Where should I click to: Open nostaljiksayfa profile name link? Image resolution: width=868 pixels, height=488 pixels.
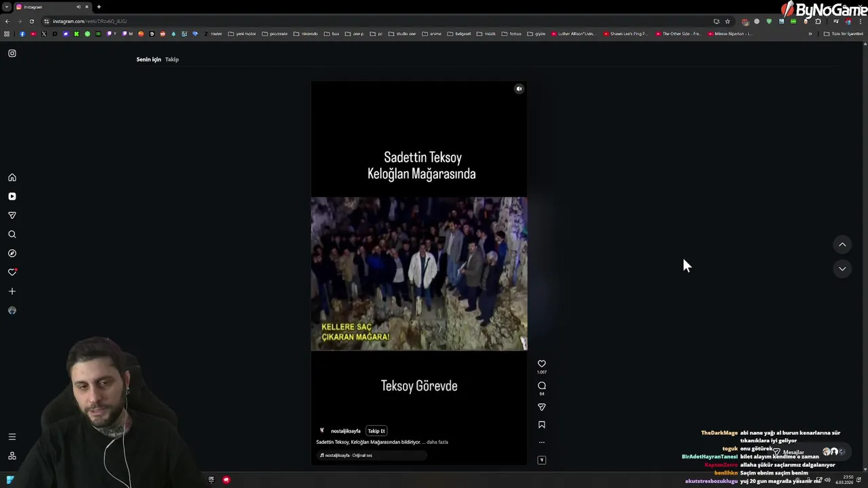pyautogui.click(x=346, y=431)
